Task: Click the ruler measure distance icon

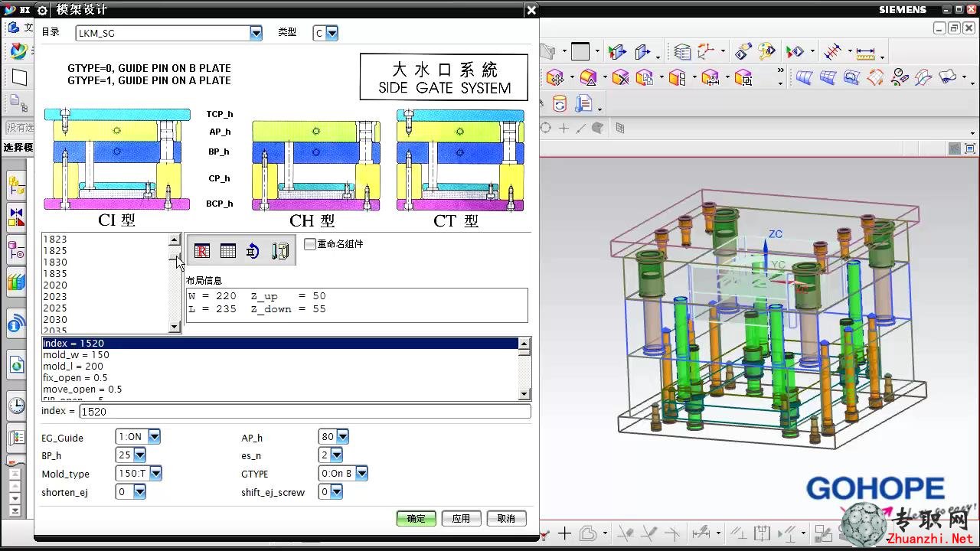Action: pos(866,52)
